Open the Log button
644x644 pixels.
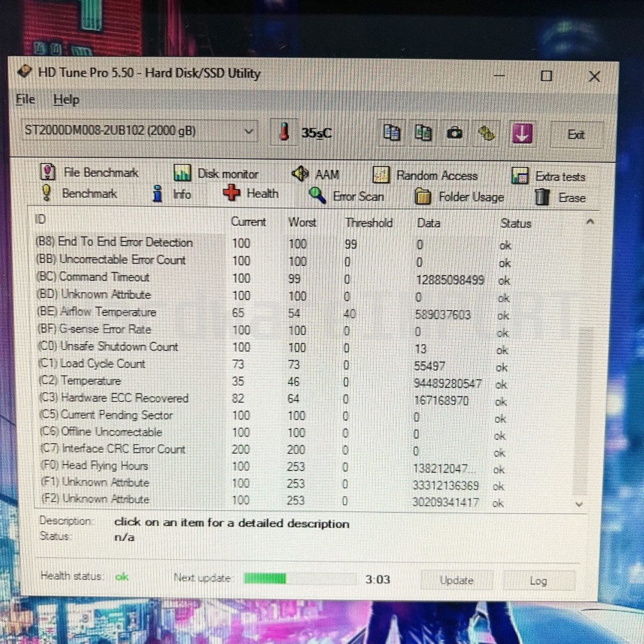(x=538, y=581)
